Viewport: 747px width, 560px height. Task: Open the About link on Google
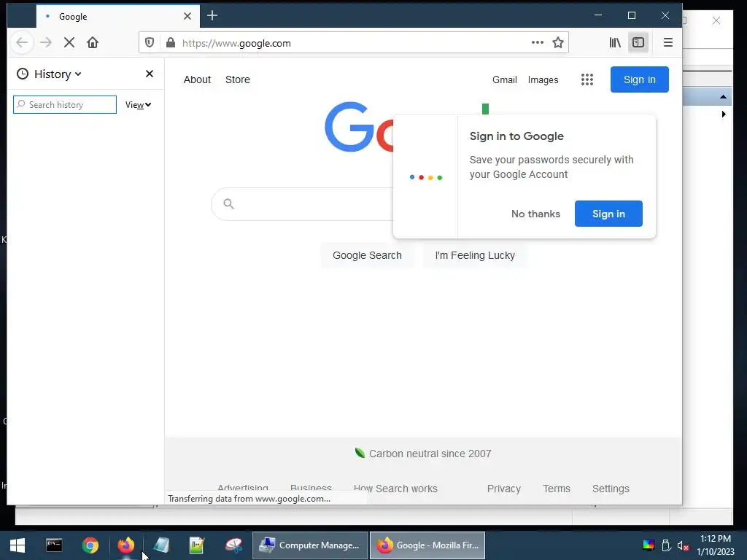click(x=197, y=79)
